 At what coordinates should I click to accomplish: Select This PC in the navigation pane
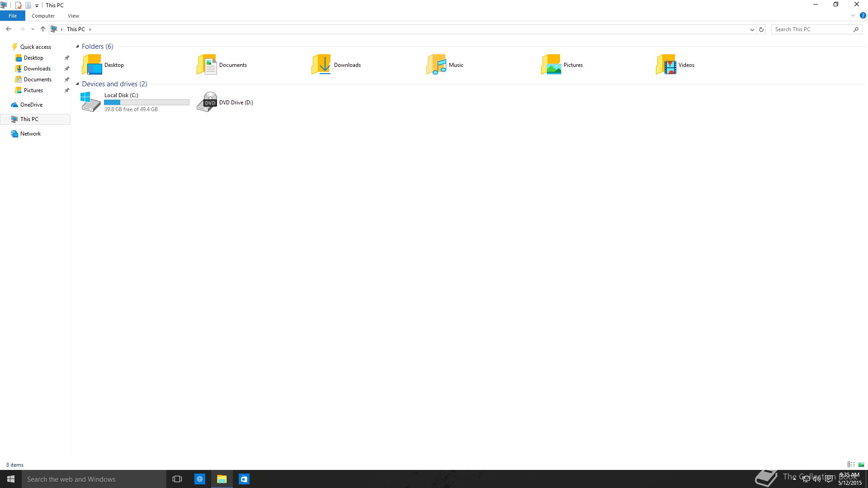point(35,119)
